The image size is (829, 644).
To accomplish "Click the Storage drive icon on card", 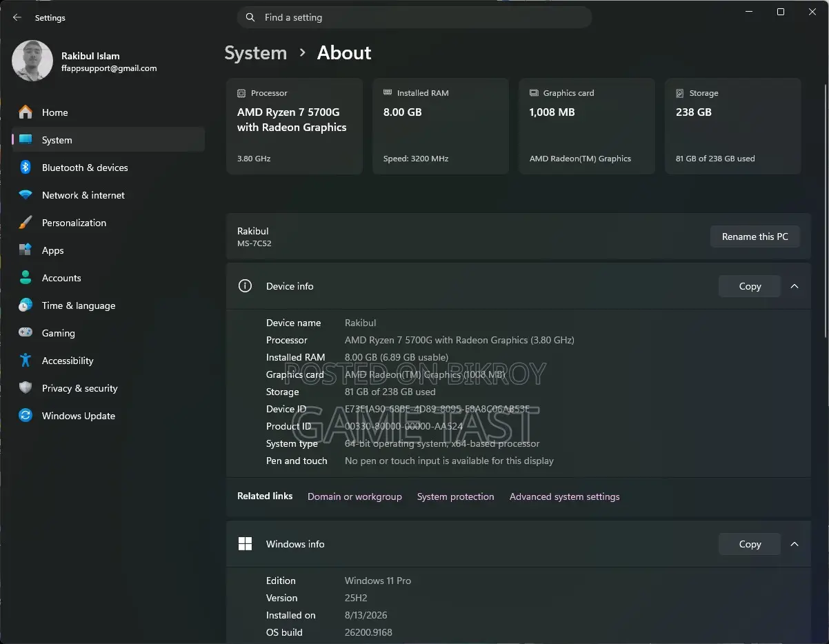I will (x=680, y=93).
